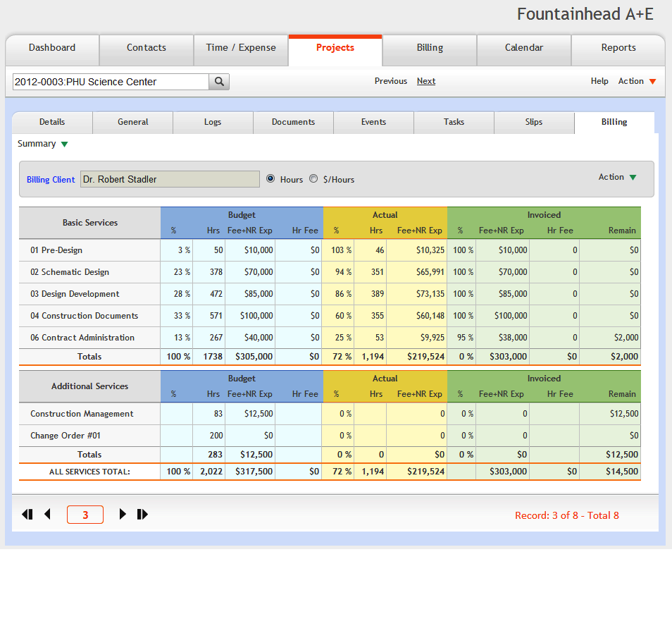Select the $/Hours radio button
Image resolution: width=672 pixels, height=626 pixels.
313,179
